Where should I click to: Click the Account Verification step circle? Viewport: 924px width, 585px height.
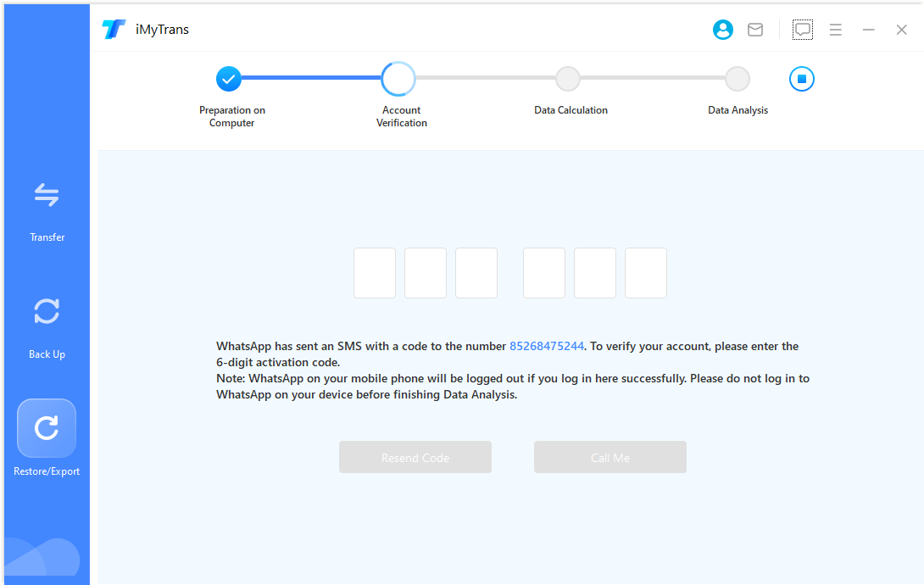[398, 79]
